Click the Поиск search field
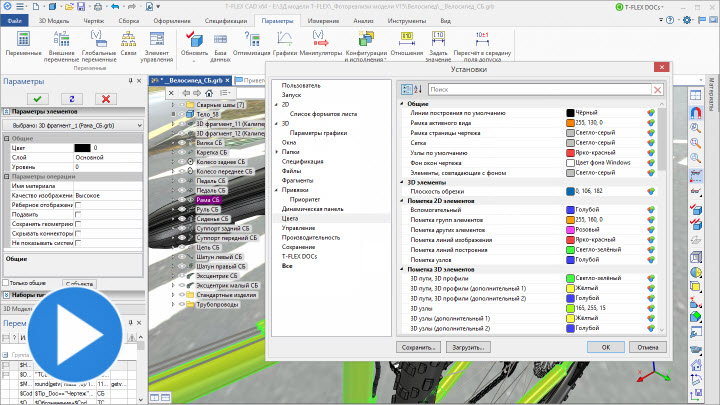 coord(540,90)
